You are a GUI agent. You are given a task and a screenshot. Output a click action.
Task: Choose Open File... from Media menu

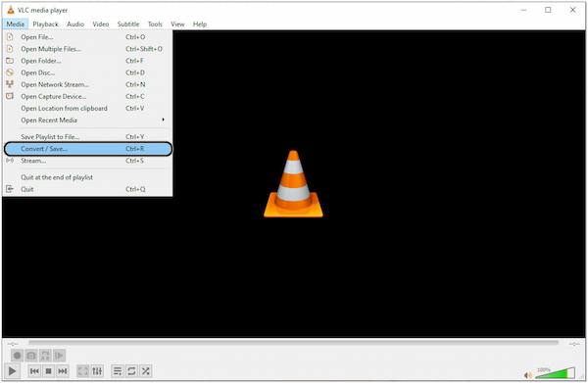pyautogui.click(x=88, y=37)
